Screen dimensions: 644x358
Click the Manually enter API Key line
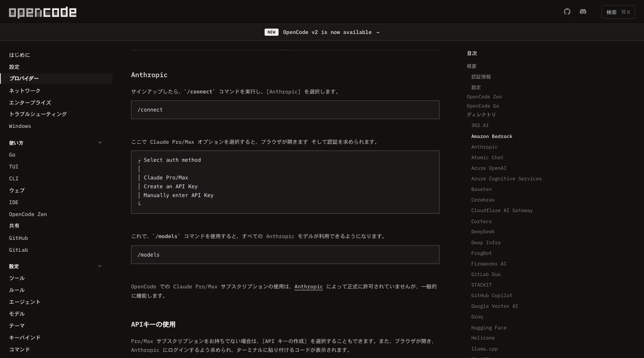(x=178, y=195)
